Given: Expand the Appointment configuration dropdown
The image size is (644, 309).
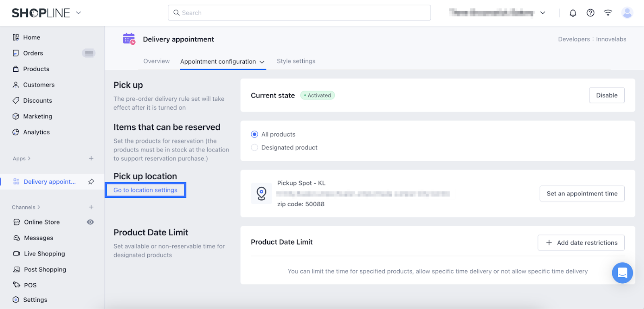Looking at the screenshot, I should [262, 62].
